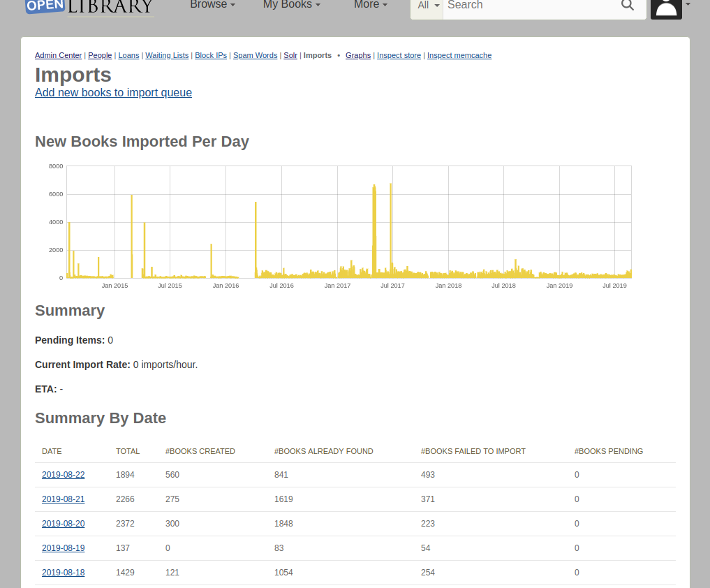Open the Admin Center page

[58, 55]
